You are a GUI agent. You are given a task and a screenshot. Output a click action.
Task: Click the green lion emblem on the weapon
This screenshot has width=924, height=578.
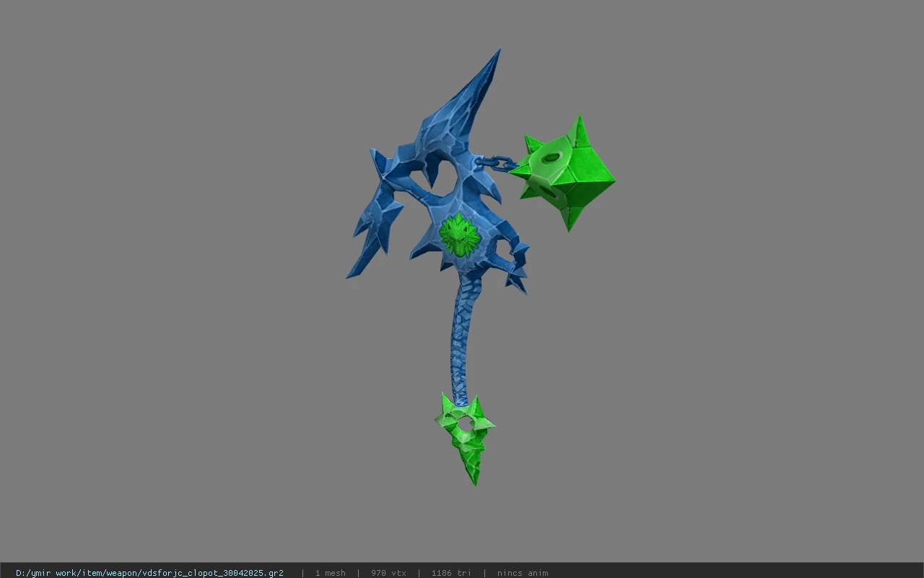click(459, 234)
